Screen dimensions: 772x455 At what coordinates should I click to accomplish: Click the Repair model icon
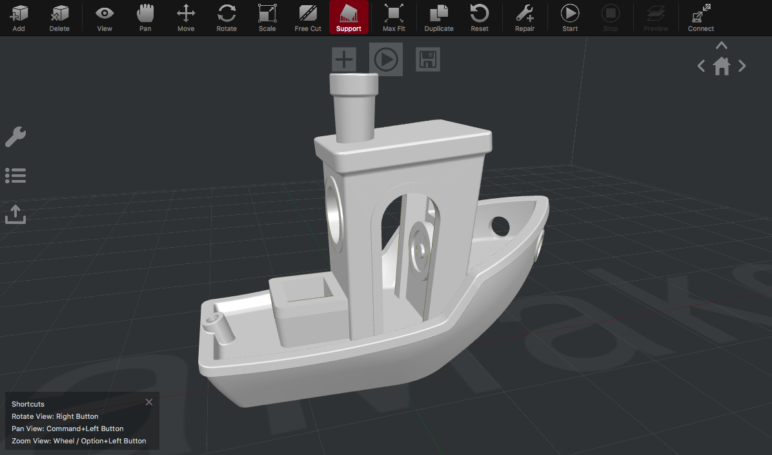524,16
